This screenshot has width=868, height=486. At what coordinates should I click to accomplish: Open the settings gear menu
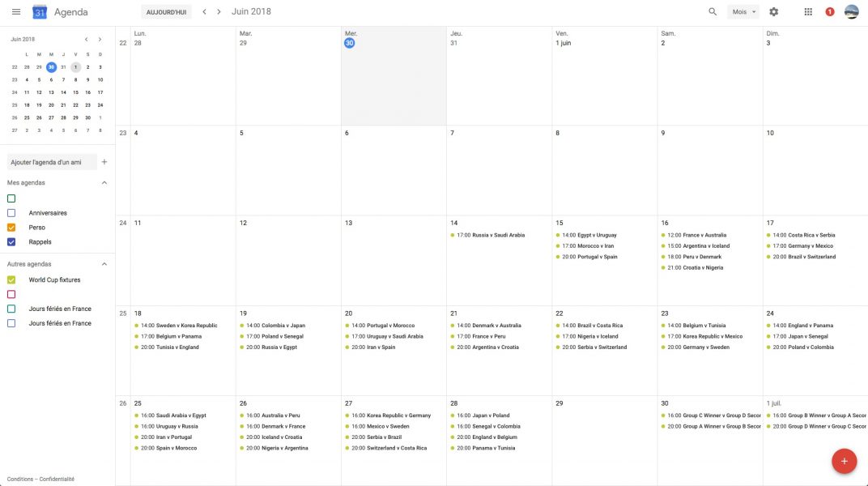point(774,11)
